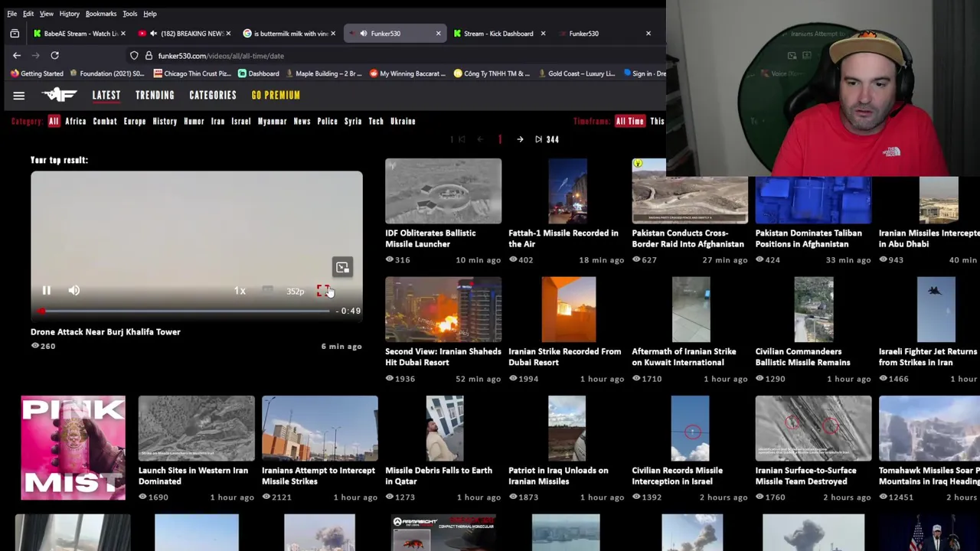Open the History menu

click(69, 14)
